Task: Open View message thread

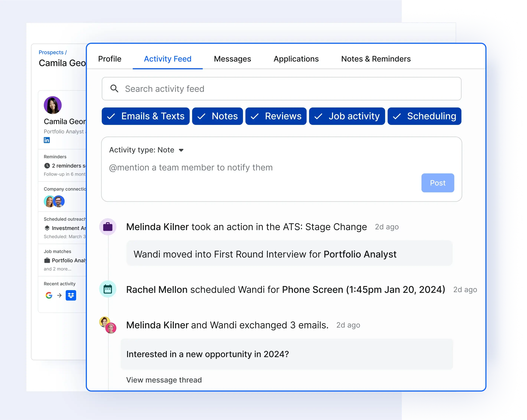Action: pos(164,380)
